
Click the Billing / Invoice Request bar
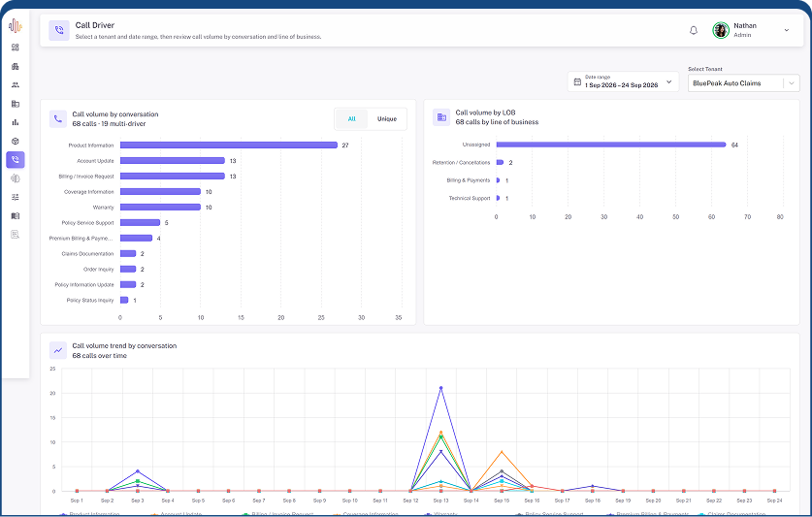[173, 177]
